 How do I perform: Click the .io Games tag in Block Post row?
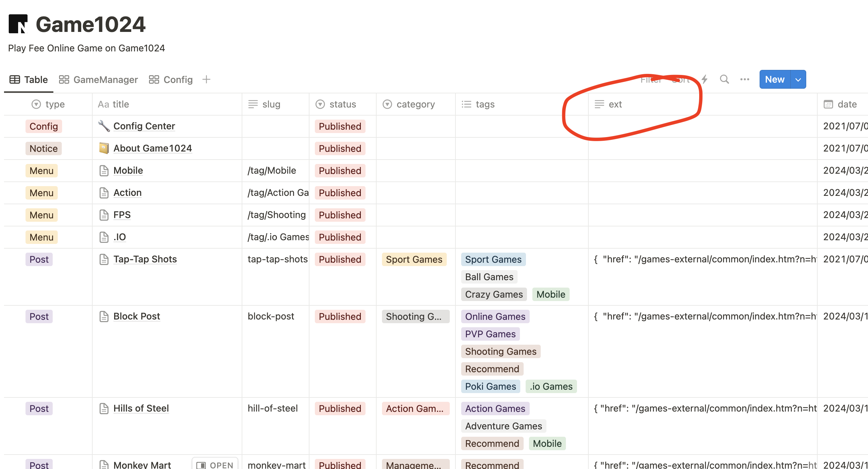click(x=551, y=387)
